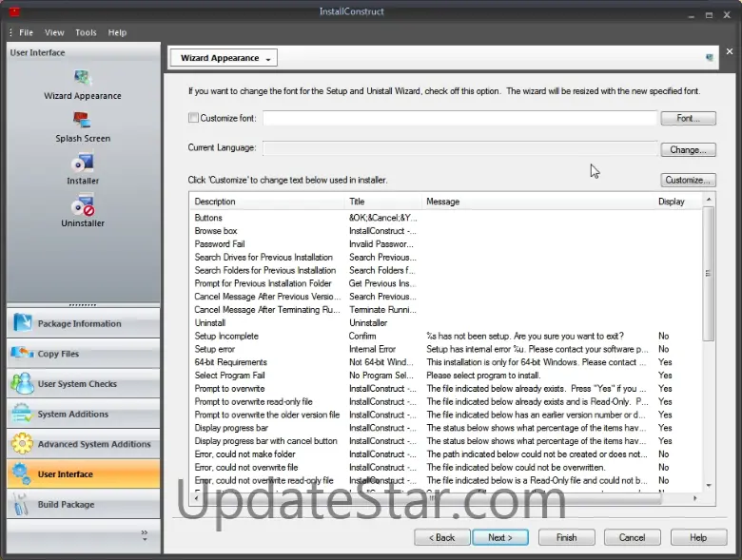Sort by the Title column header
The width and height of the screenshot is (742, 560).
click(x=383, y=202)
